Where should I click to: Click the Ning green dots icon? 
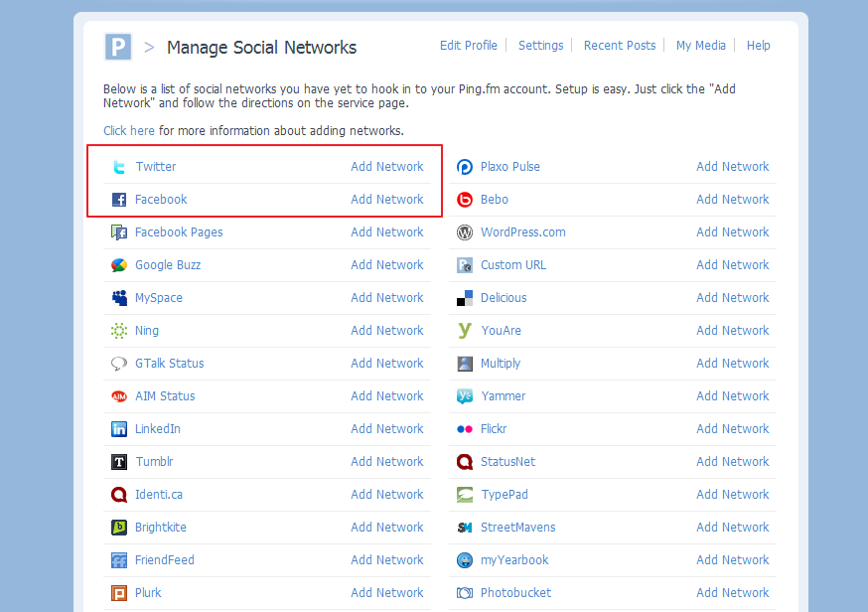tap(119, 331)
